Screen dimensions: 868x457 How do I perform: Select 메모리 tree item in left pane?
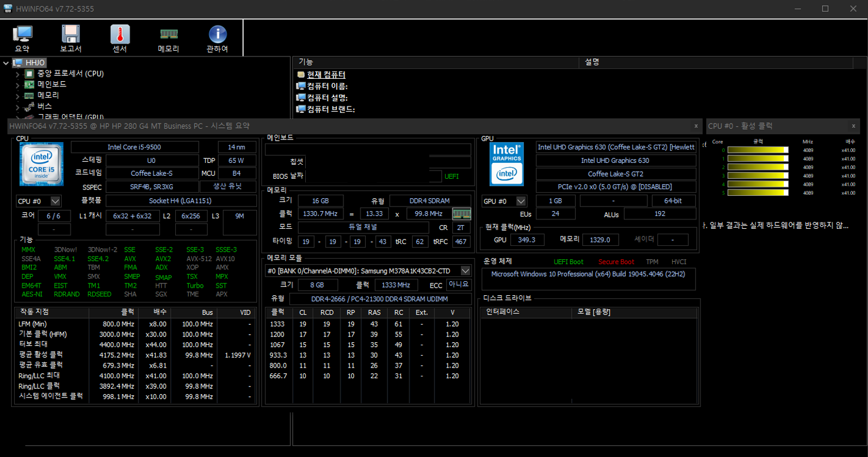[48, 95]
